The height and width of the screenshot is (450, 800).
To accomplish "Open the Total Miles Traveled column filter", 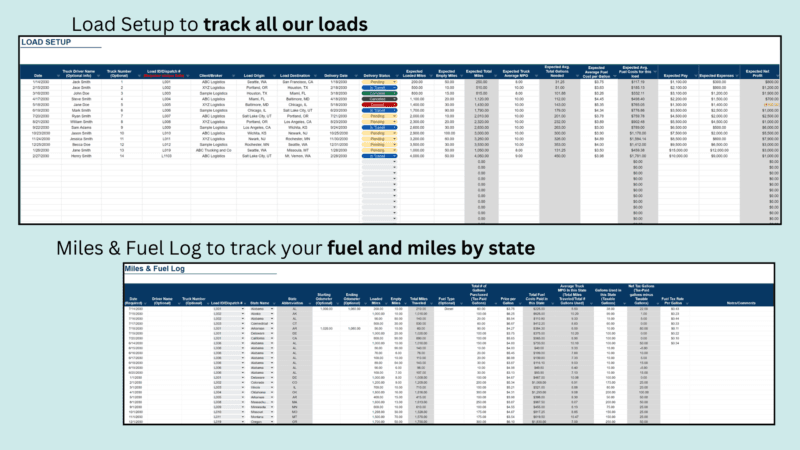I will [x=431, y=304].
